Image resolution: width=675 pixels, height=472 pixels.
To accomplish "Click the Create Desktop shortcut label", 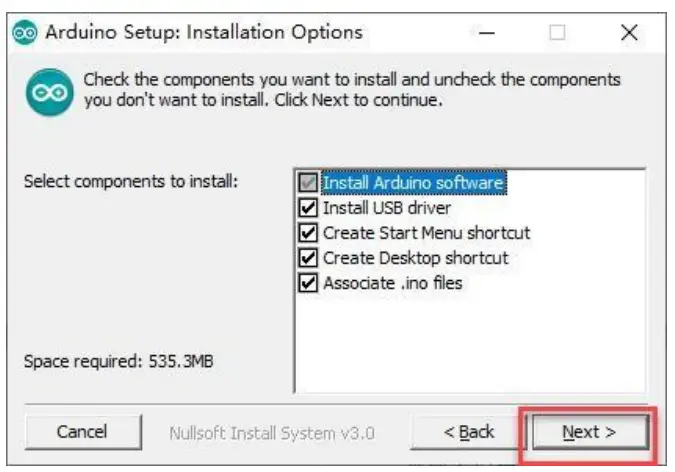I will pos(415,258).
